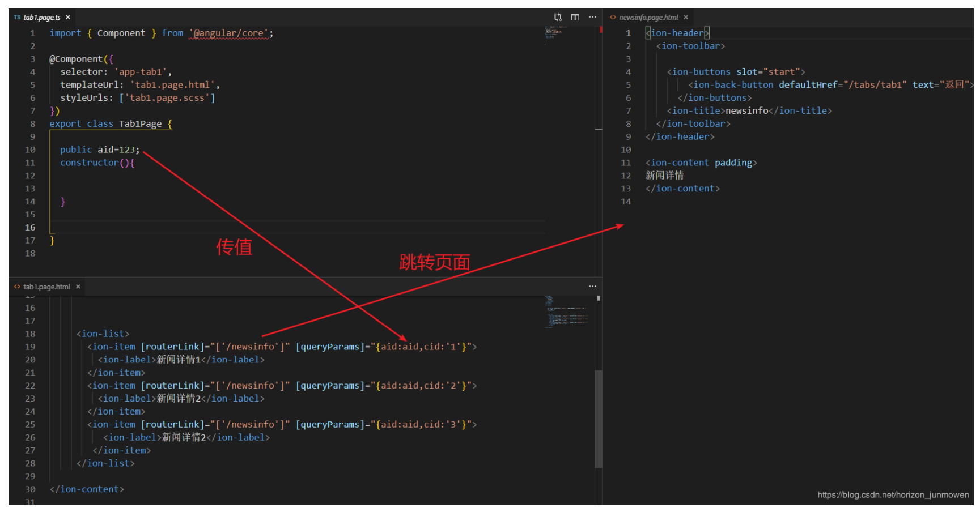The height and width of the screenshot is (512, 980).
Task: Click the HTML file icon on tab1.page.html tab
Action: [x=17, y=287]
